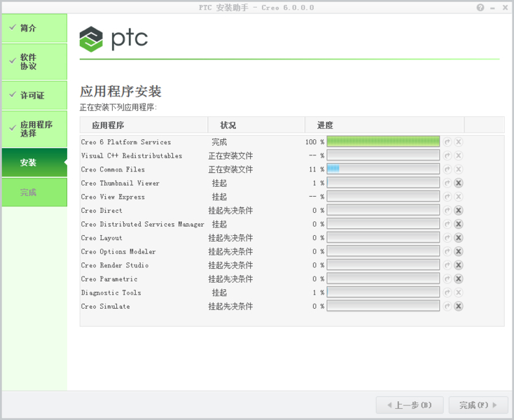Select the Creo View Express row name
The image size is (514, 420).
[113, 197]
